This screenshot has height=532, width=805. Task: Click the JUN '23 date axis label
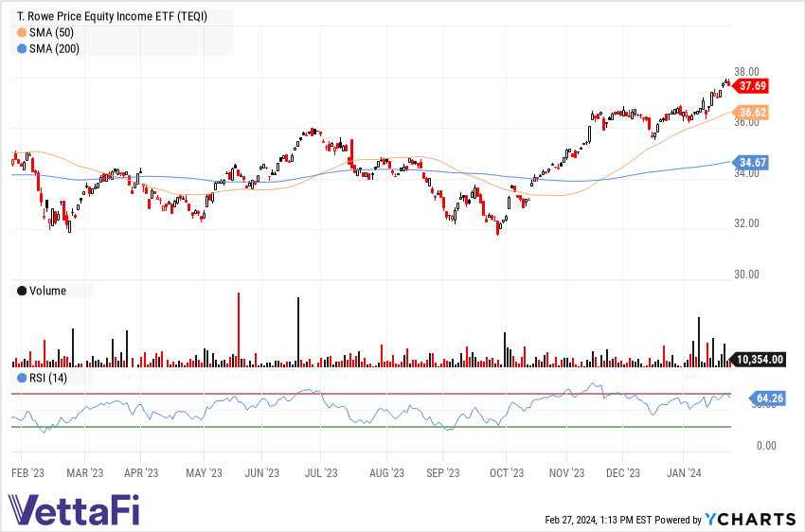pos(261,473)
